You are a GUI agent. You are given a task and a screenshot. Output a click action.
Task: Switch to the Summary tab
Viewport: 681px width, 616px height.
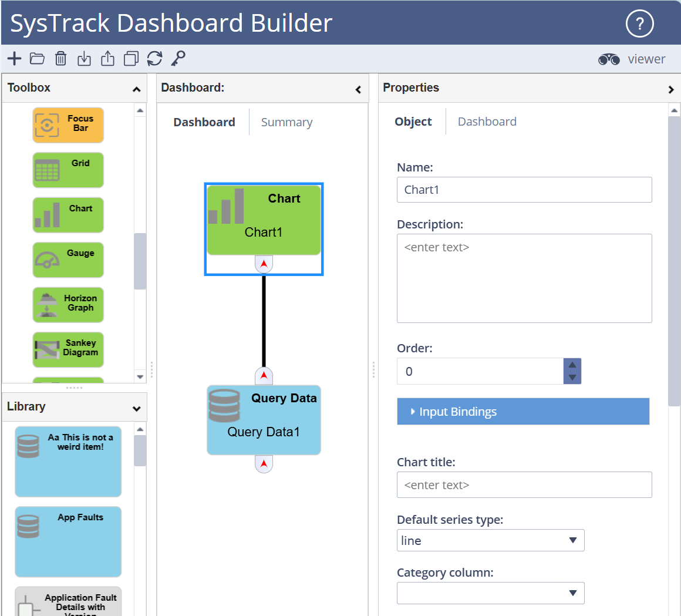[x=286, y=122]
